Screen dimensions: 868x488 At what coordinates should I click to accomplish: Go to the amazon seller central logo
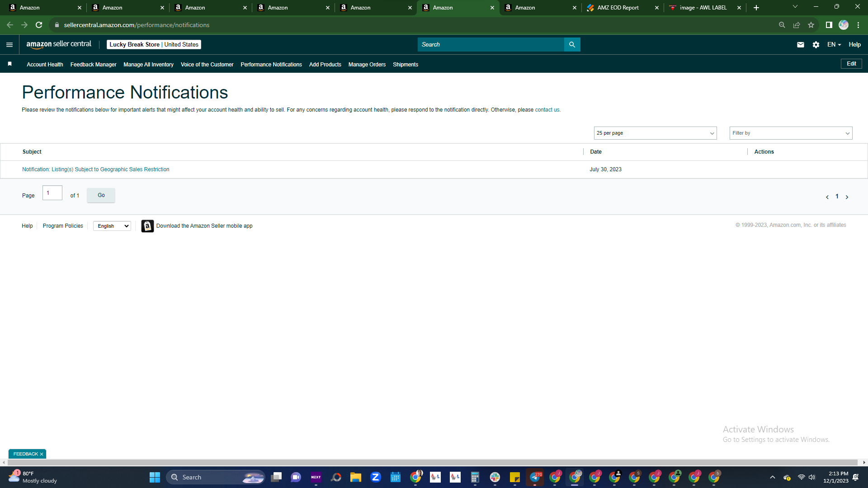point(59,44)
